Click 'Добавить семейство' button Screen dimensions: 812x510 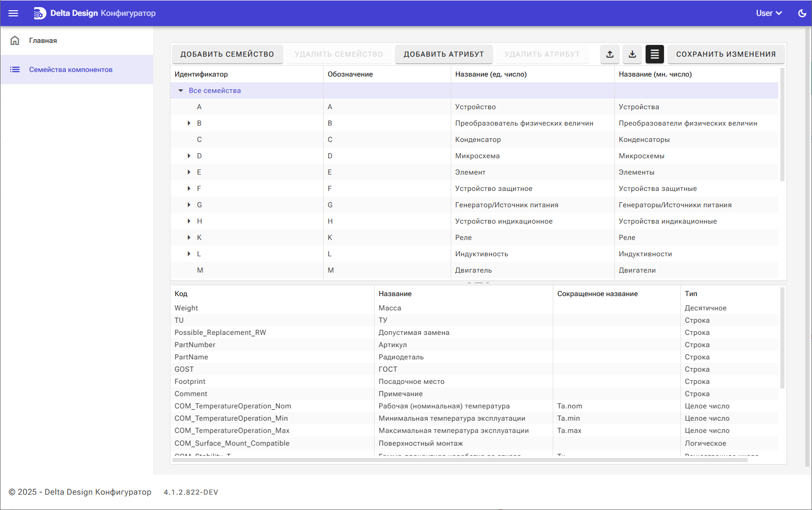pos(227,54)
